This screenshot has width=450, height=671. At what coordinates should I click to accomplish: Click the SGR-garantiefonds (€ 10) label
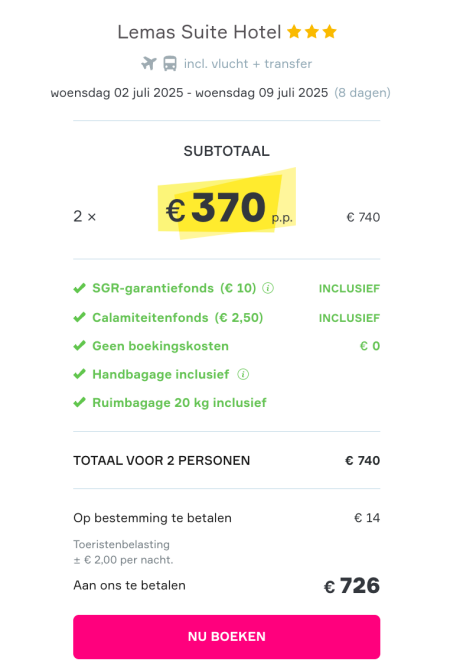(x=174, y=288)
